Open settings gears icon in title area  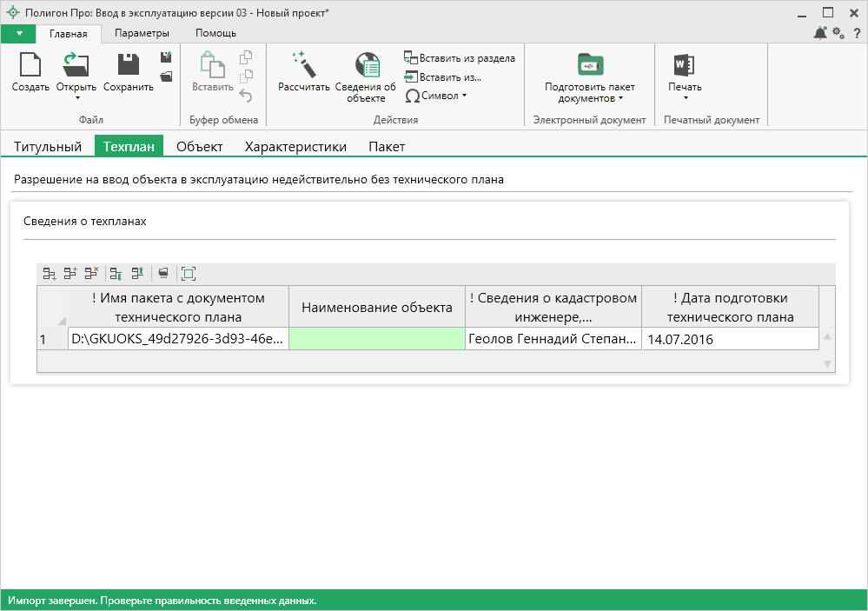coord(838,33)
